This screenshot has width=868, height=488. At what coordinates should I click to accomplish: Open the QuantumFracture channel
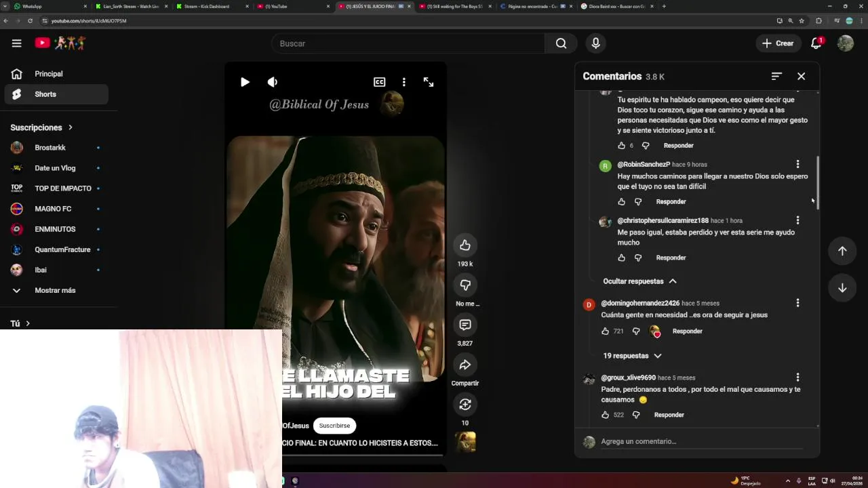56,249
